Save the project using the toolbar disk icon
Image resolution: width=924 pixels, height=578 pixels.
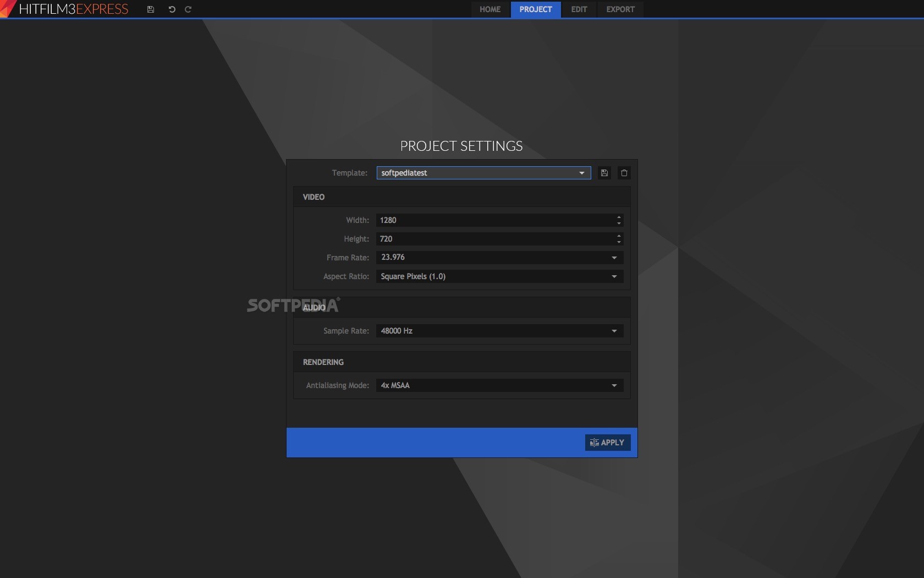pyautogui.click(x=150, y=9)
